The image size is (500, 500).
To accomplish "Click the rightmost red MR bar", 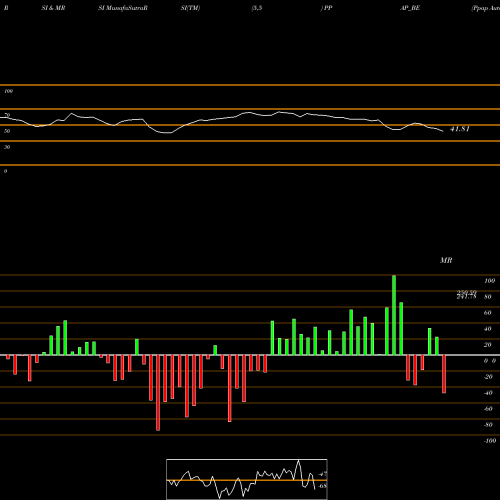I will [x=444, y=374].
